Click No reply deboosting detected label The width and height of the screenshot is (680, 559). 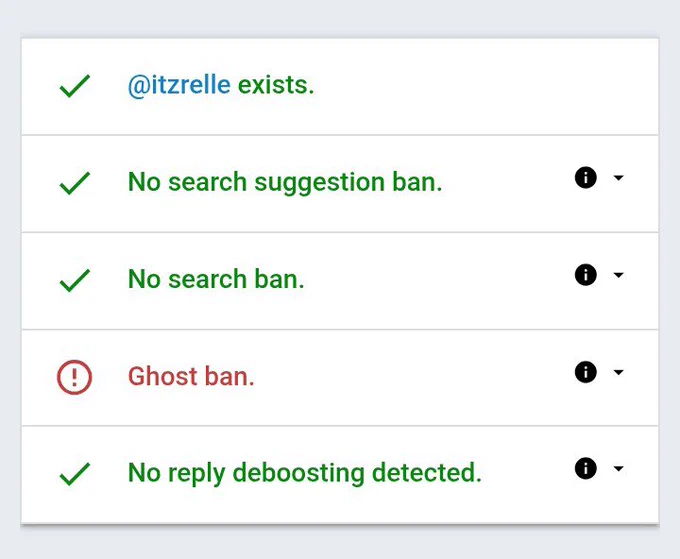(x=305, y=473)
